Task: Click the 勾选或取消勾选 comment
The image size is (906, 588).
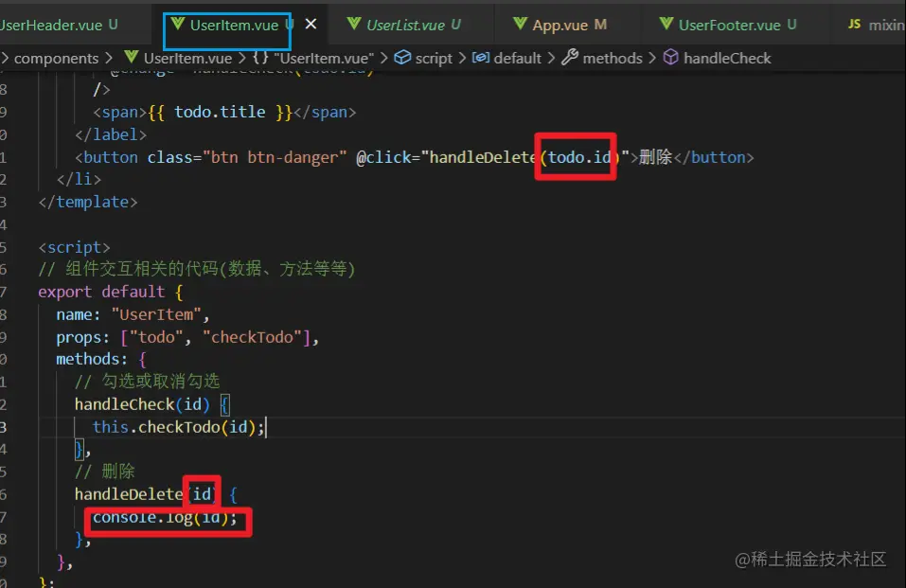Action: point(148,381)
